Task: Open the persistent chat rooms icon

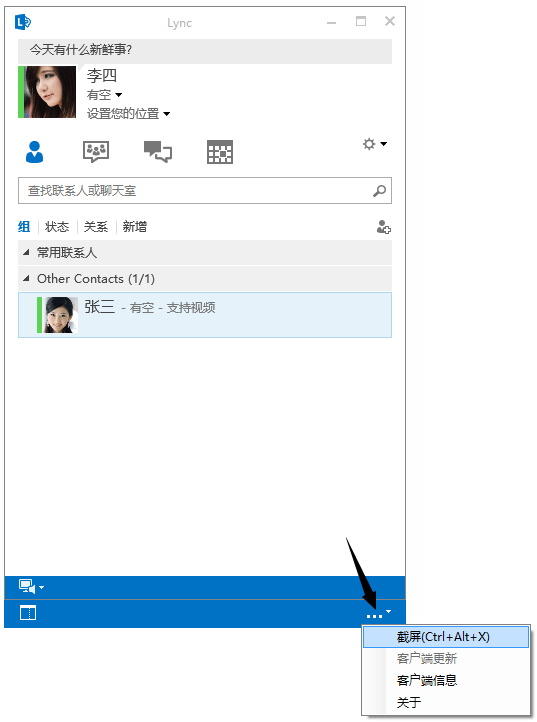Action: click(96, 151)
